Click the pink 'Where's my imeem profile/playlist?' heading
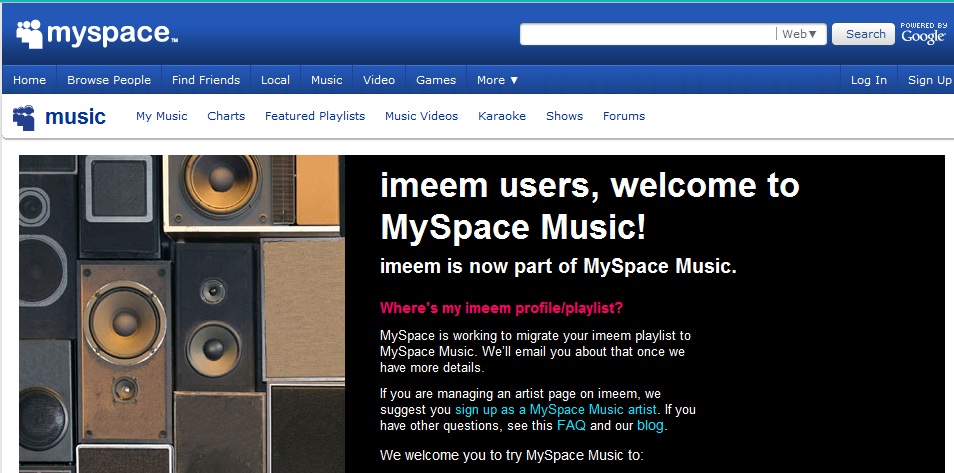The height and width of the screenshot is (473, 954). pyautogui.click(x=501, y=308)
